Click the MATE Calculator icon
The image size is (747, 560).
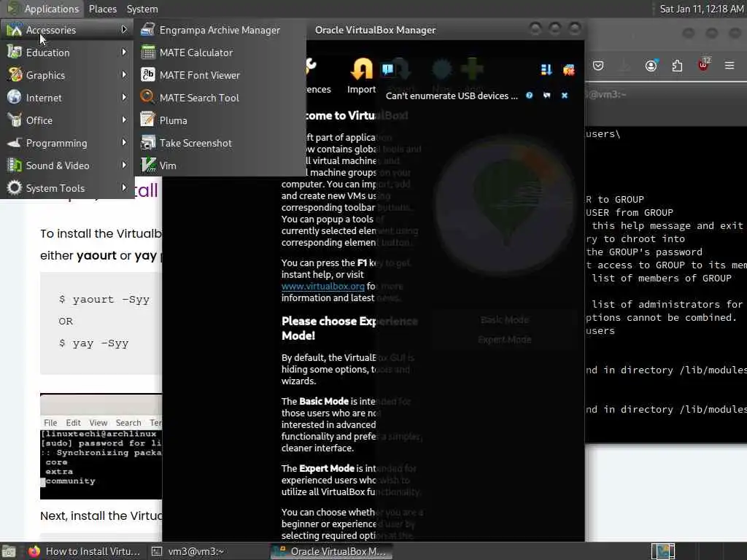click(x=147, y=52)
